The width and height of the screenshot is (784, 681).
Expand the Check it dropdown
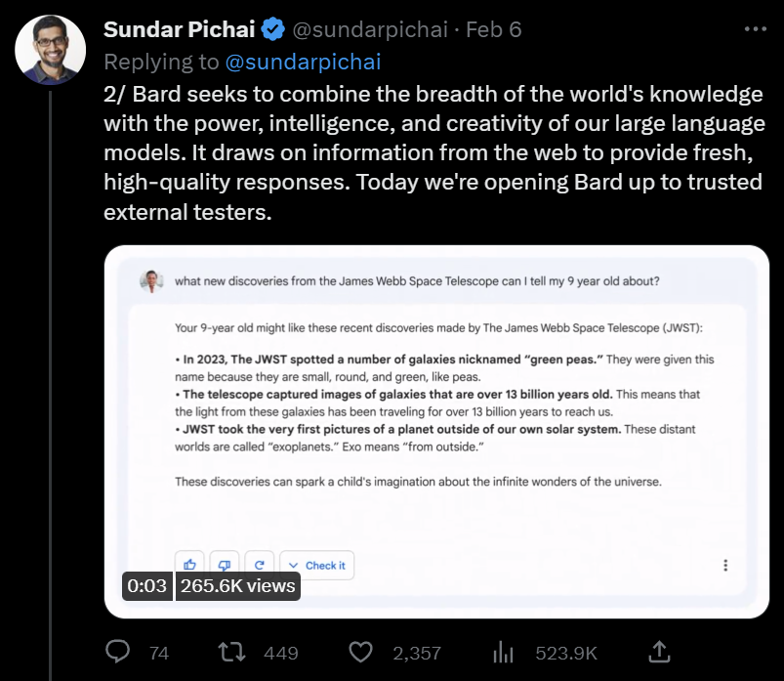(317, 566)
